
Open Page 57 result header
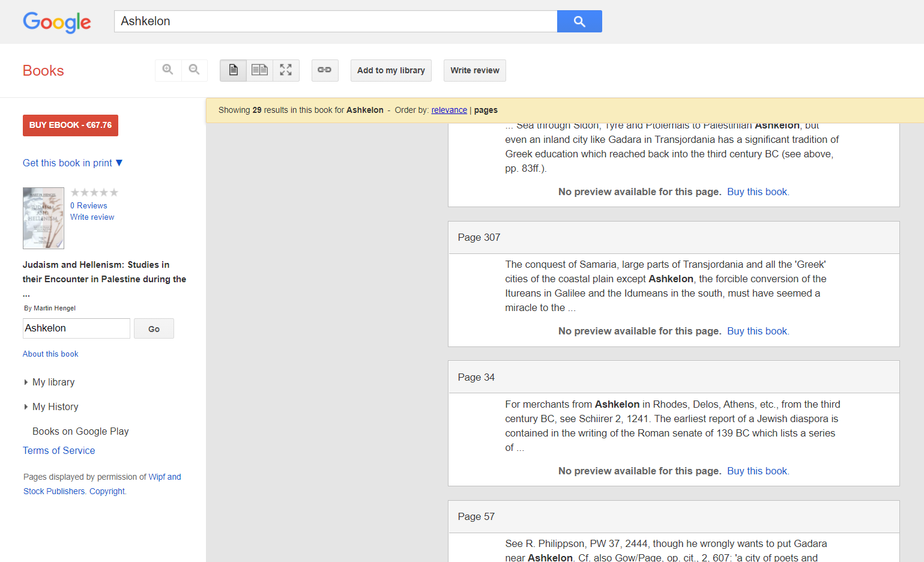click(674, 517)
